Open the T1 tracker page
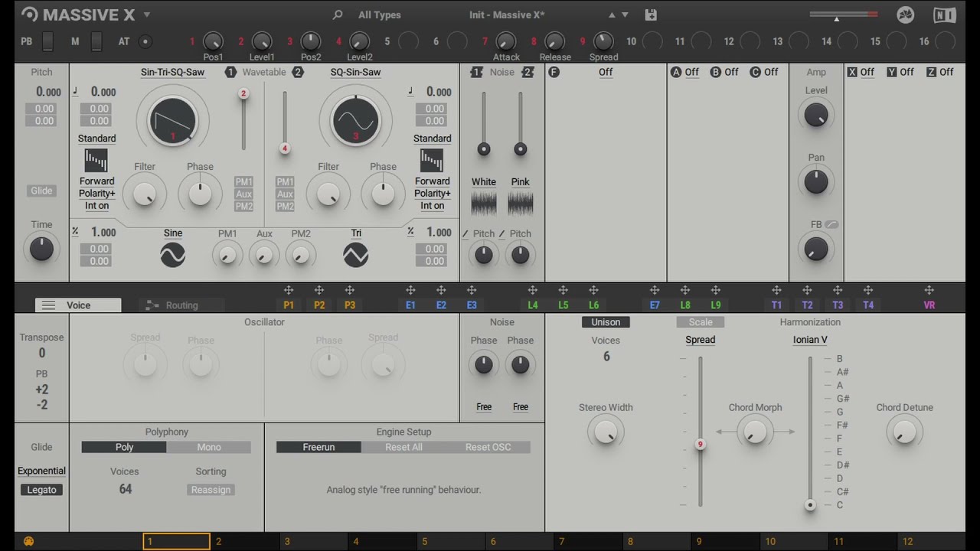The image size is (980, 551). pos(776,305)
